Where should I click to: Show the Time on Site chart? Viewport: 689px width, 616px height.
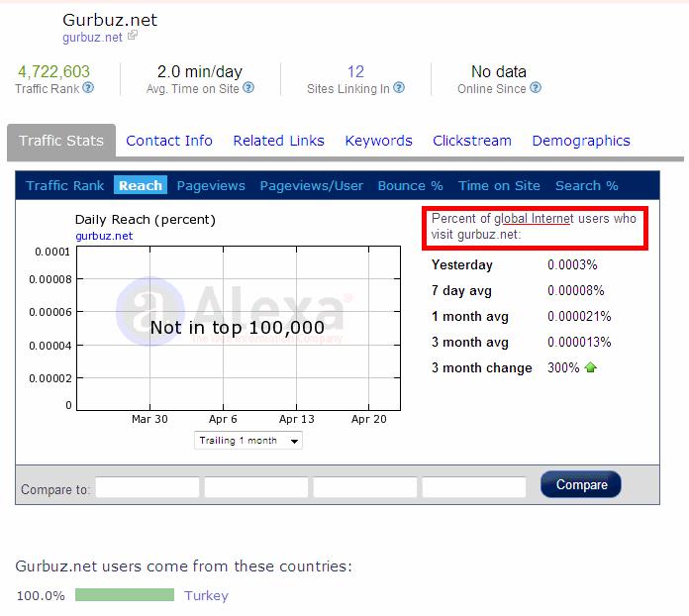click(499, 185)
